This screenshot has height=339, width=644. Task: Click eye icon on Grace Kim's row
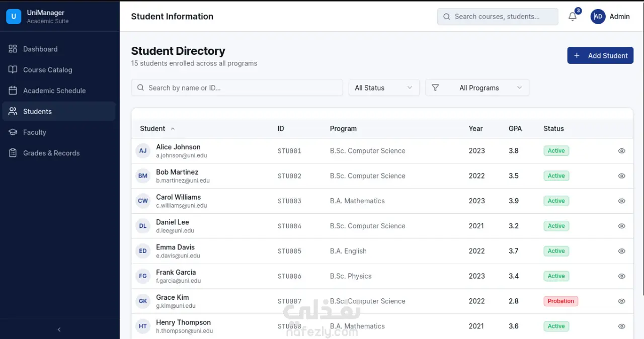pyautogui.click(x=621, y=301)
